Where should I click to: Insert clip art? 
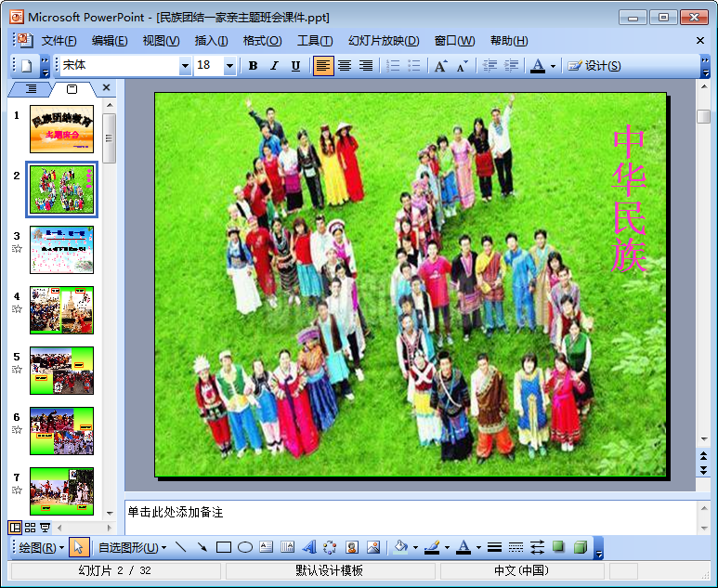click(352, 547)
